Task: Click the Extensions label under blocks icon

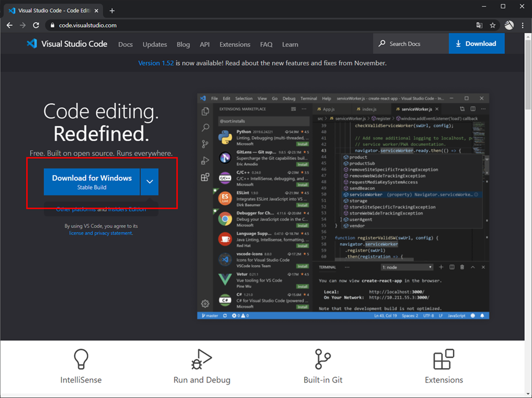Action: point(444,380)
